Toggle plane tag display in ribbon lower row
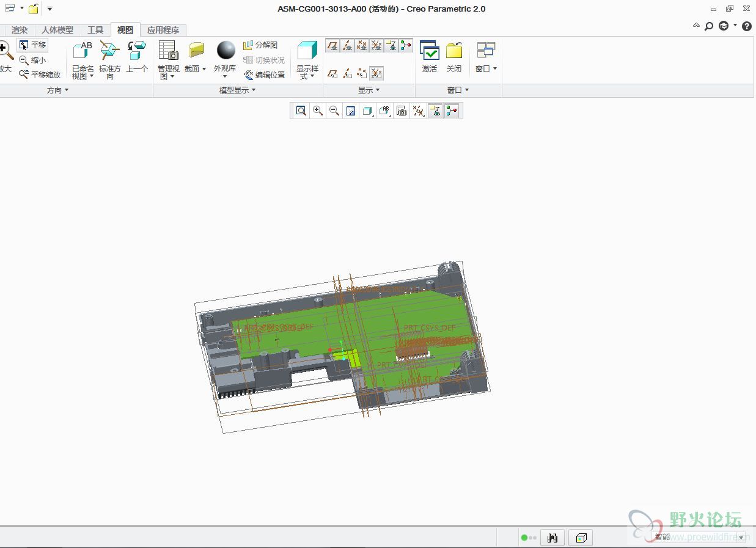Image resolution: width=756 pixels, height=548 pixels. pos(332,73)
